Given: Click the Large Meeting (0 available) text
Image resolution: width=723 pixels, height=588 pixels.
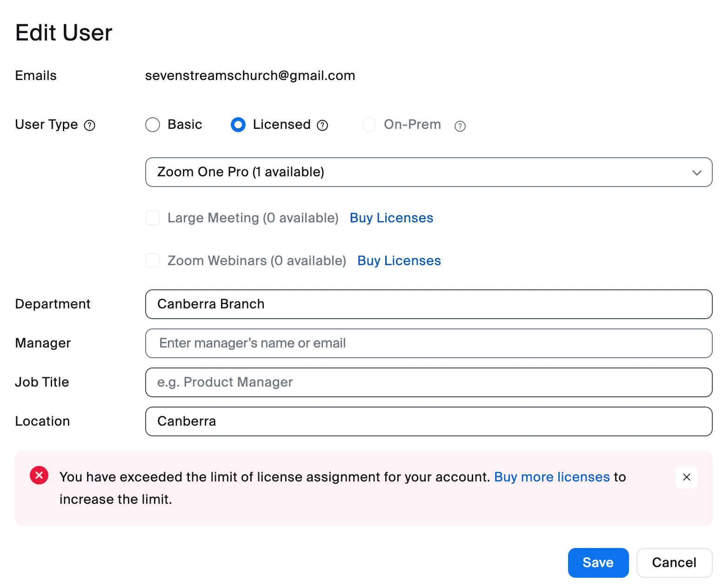Looking at the screenshot, I should (253, 218).
